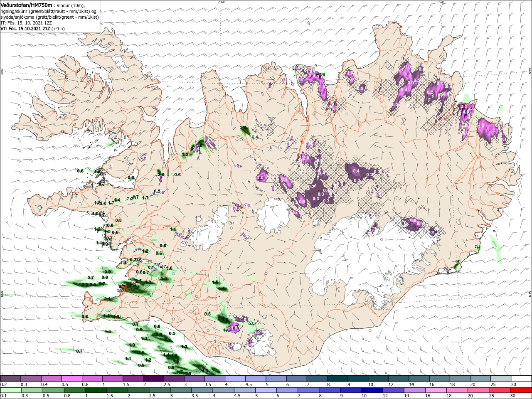Click the 15W longitude label
Image resolution: width=532 pixels, height=399 pixels.
point(440,2)
